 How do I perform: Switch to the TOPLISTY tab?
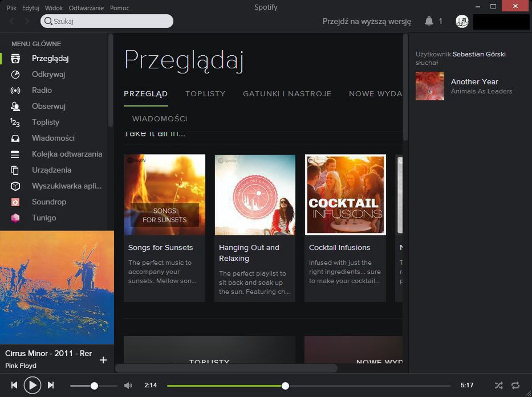(205, 94)
